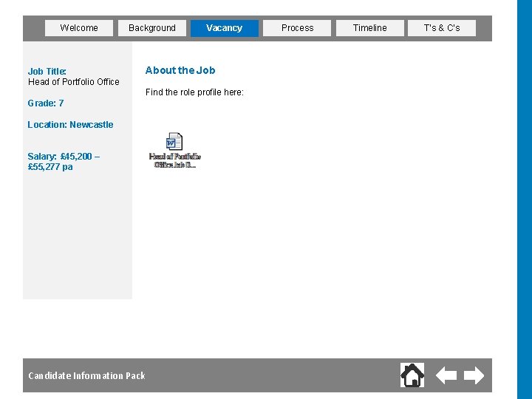This screenshot has height=399, width=532.
Task: Click 'Location: Newcastle' text
Action: pos(70,125)
